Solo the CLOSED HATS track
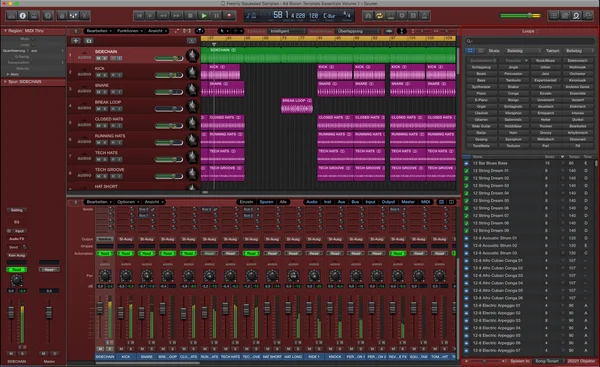Image resolution: width=600 pixels, height=367 pixels. (104, 126)
